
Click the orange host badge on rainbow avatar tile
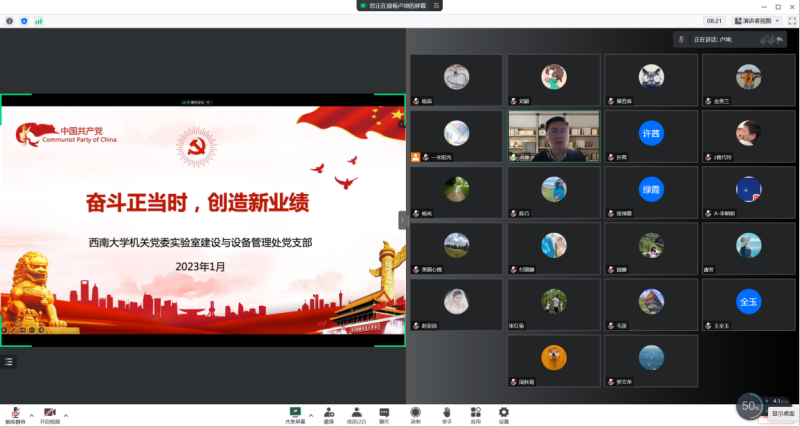coord(415,157)
